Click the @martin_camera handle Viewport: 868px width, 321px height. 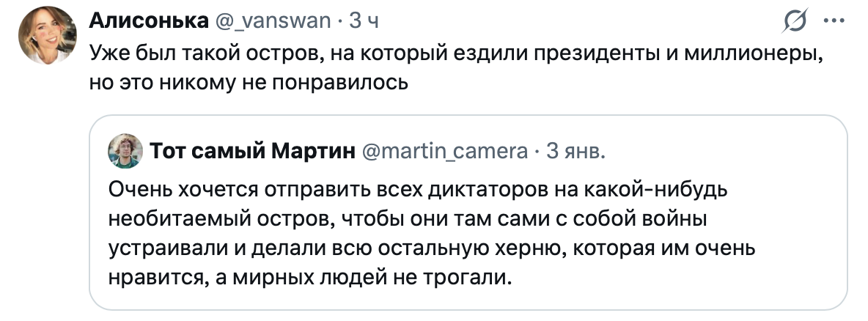[444, 151]
